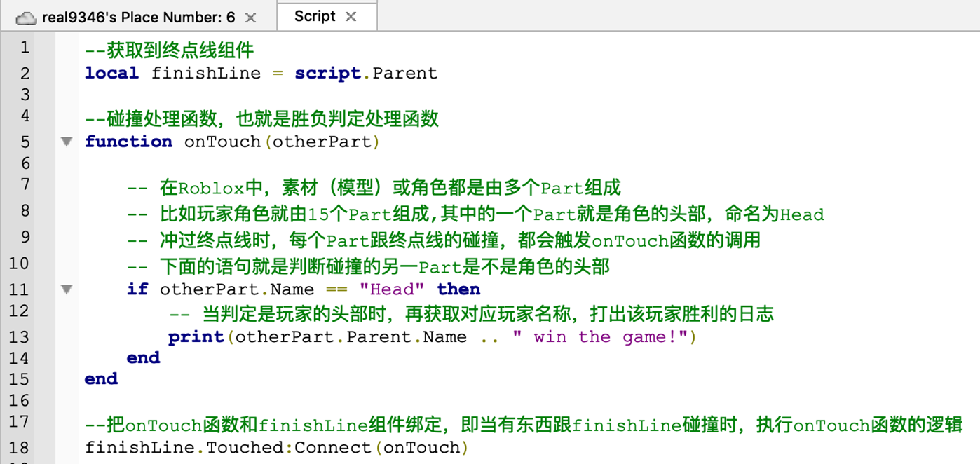This screenshot has height=464, width=980.
Task: Click the "Head" string on line 11
Action: 392,289
